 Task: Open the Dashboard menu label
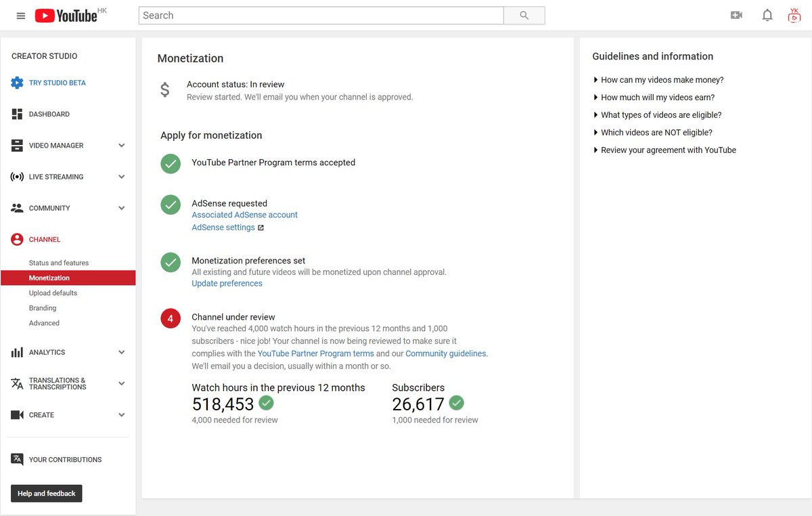click(49, 114)
